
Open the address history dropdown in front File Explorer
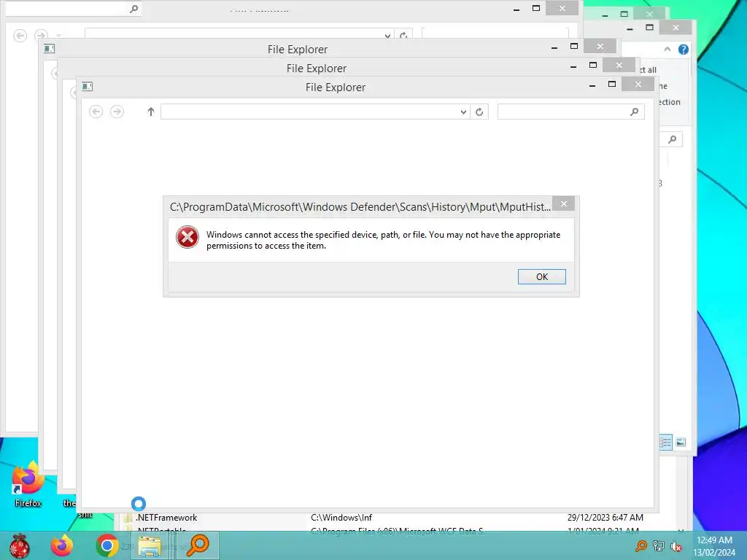(x=463, y=112)
